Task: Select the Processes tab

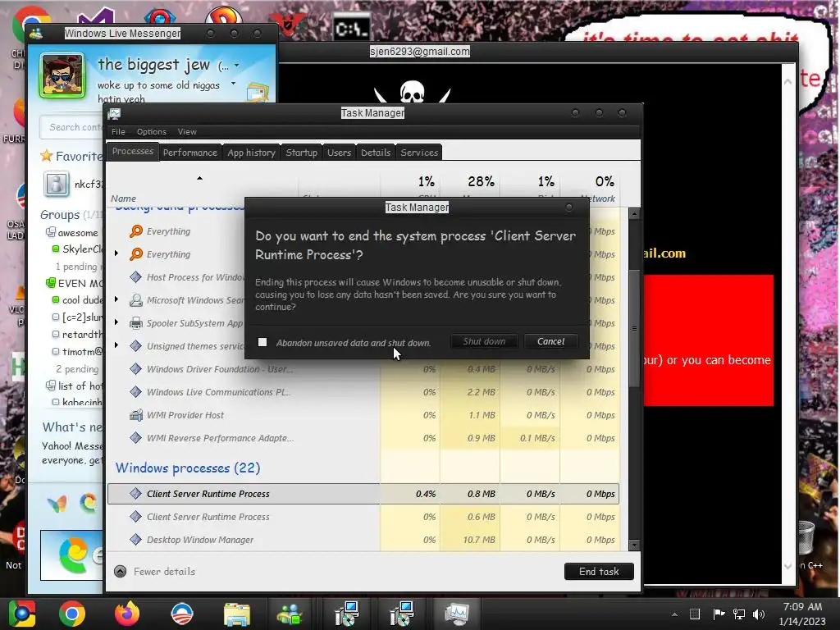Action: point(133,151)
